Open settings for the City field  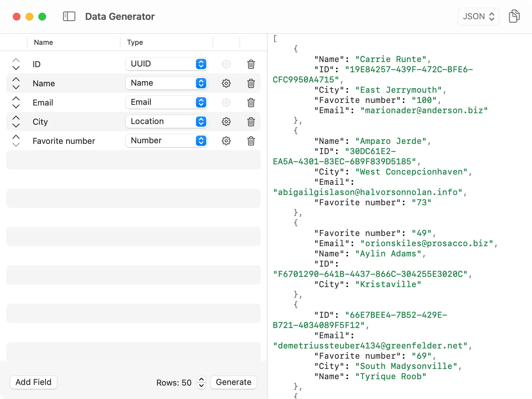pos(226,121)
